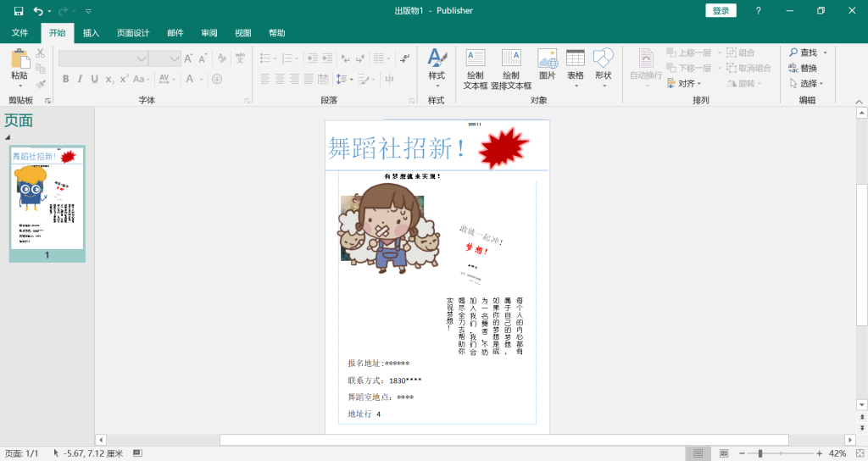
Task: Click Decrease Font Size icon
Action: click(x=203, y=58)
